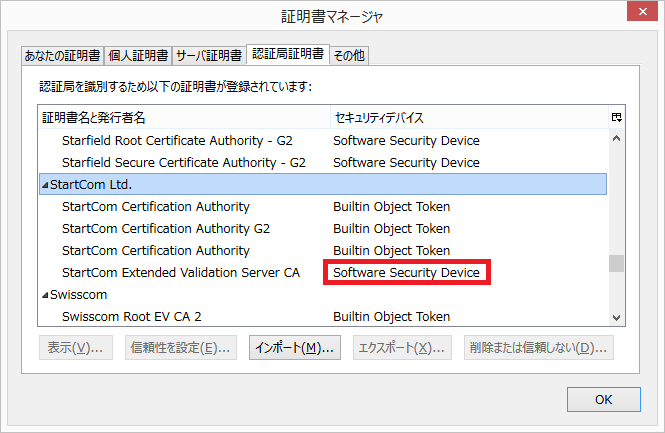Click the vertical scrollbar thumb in the certificate list

point(617,263)
